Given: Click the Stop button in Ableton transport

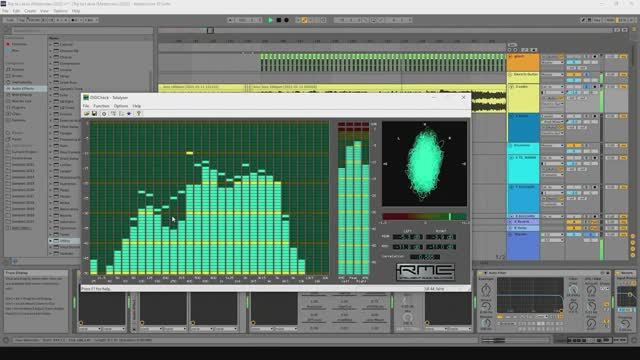Looking at the screenshot, I should tap(279, 20).
